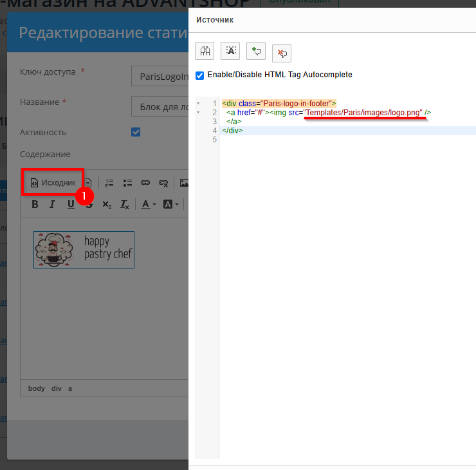The width and height of the screenshot is (476, 470).
Task: Insert a bulleted list
Action: pos(127,183)
